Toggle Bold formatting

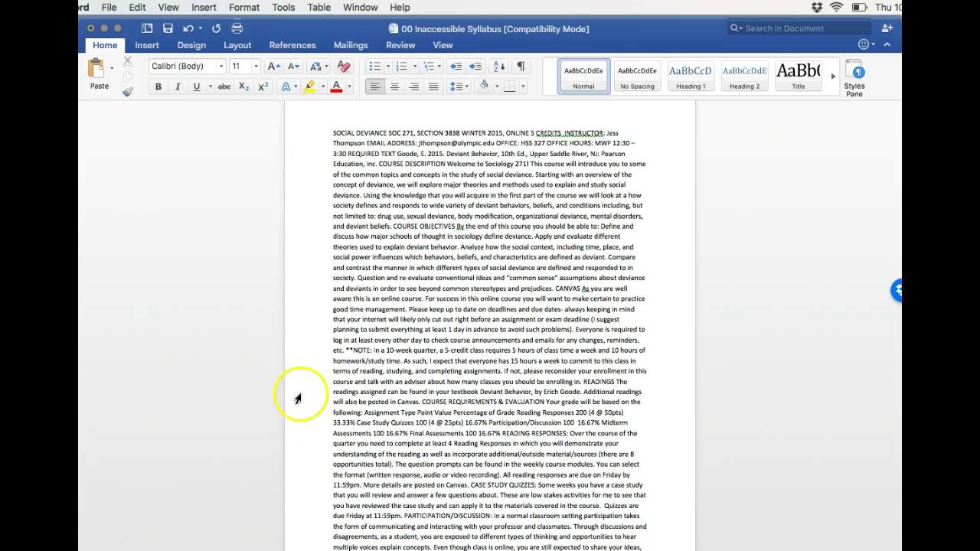158,86
